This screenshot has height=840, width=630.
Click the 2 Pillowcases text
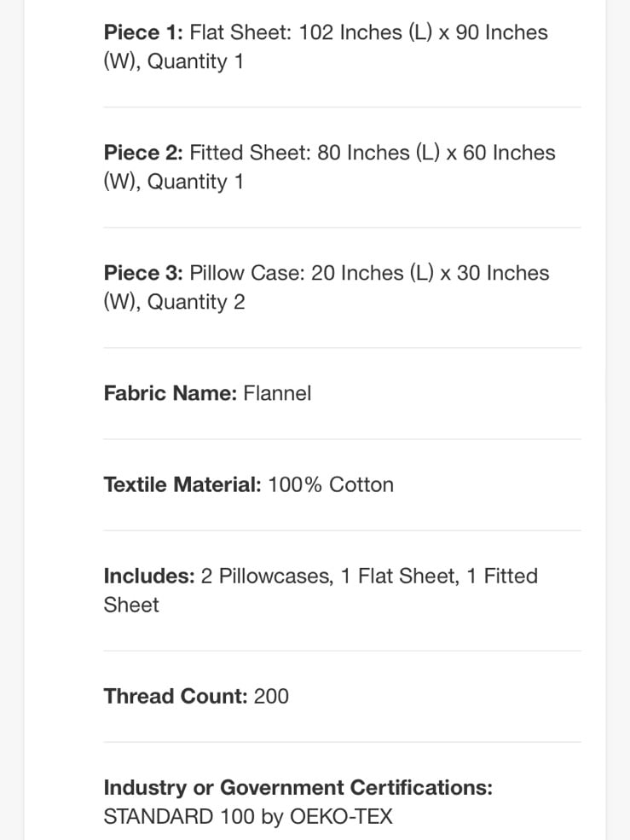click(x=267, y=576)
